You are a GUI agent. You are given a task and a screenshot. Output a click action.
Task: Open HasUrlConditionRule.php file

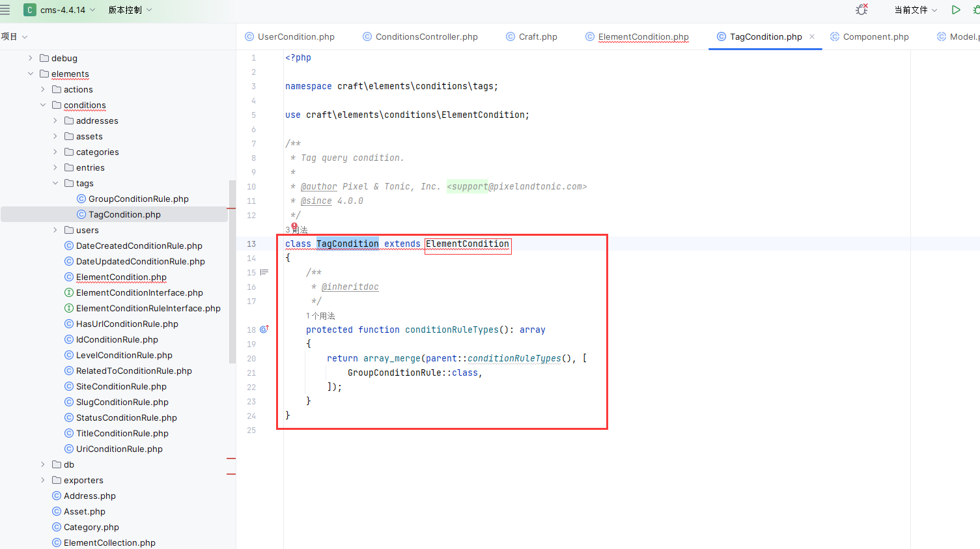point(121,324)
